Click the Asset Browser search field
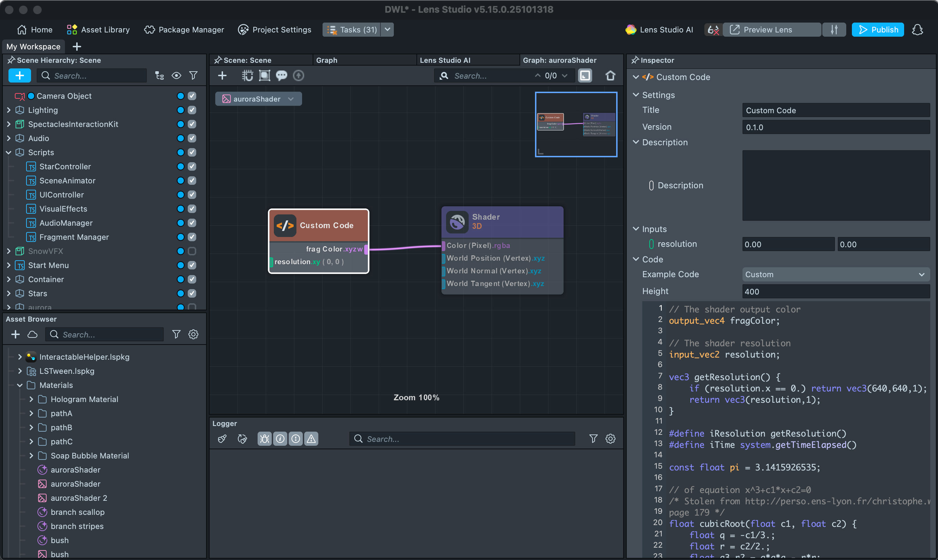This screenshot has width=938, height=560. point(104,334)
